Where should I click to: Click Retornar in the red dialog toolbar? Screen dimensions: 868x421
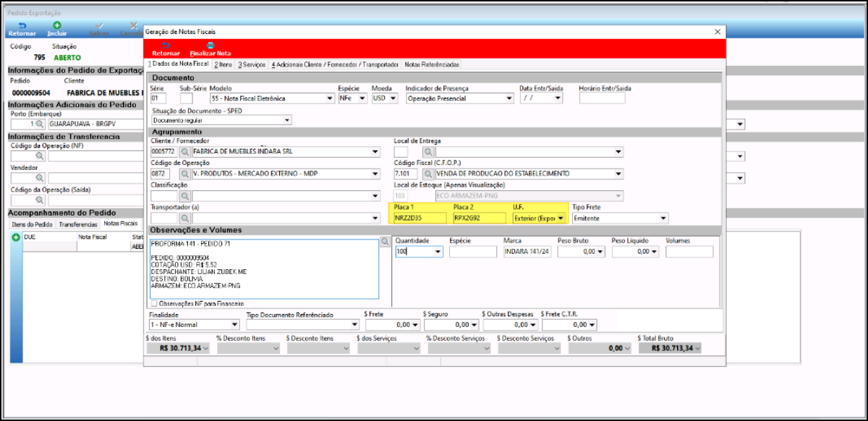tap(166, 49)
